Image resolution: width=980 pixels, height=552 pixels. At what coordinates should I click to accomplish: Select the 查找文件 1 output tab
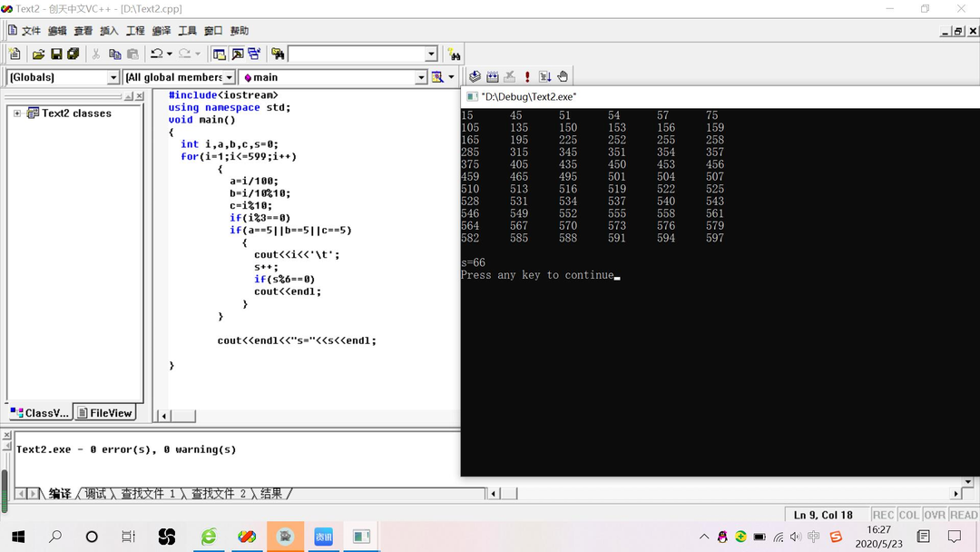148,494
